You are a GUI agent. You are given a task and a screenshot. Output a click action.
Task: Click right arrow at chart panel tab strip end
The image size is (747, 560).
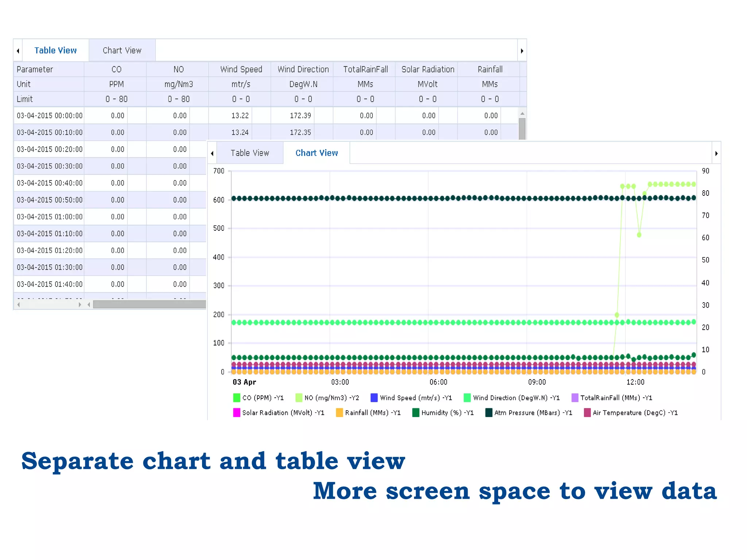[716, 153]
